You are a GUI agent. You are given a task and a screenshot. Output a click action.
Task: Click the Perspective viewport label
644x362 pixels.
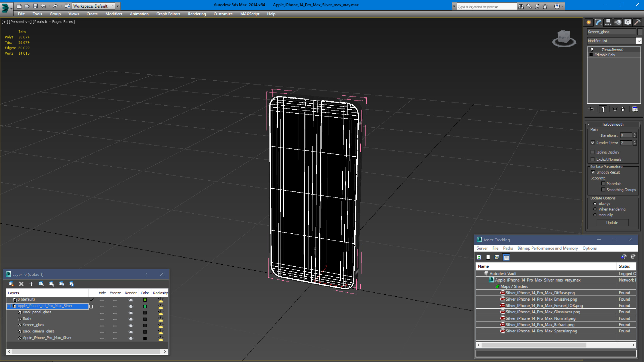pos(20,22)
